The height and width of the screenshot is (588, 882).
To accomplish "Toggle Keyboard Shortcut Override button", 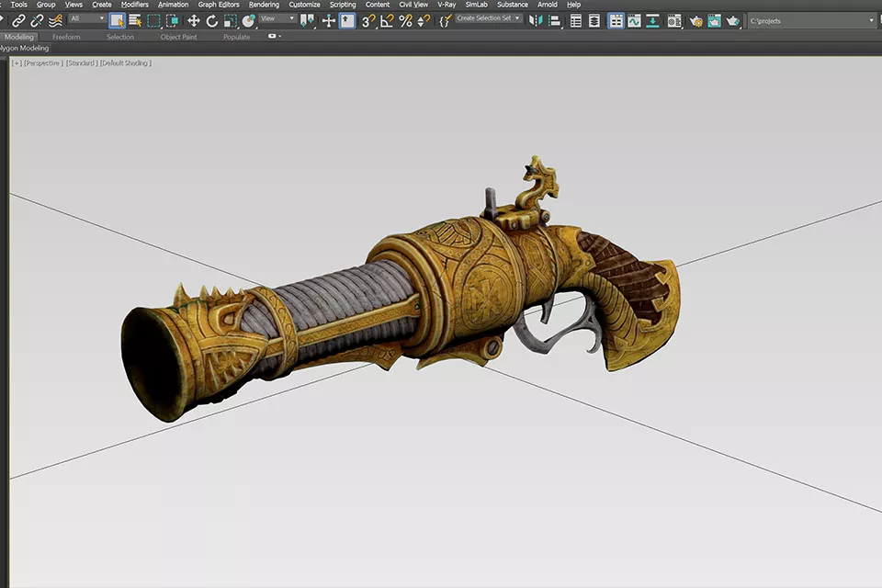I will 347,21.
